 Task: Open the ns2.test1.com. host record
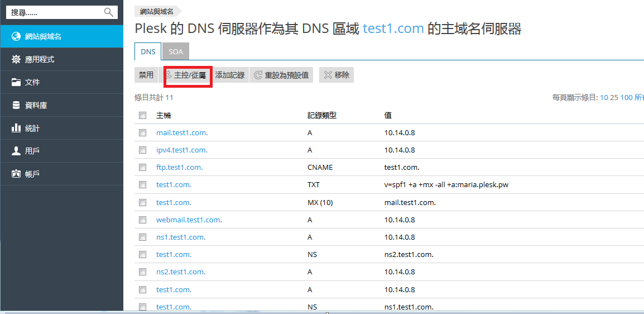pyautogui.click(x=181, y=272)
